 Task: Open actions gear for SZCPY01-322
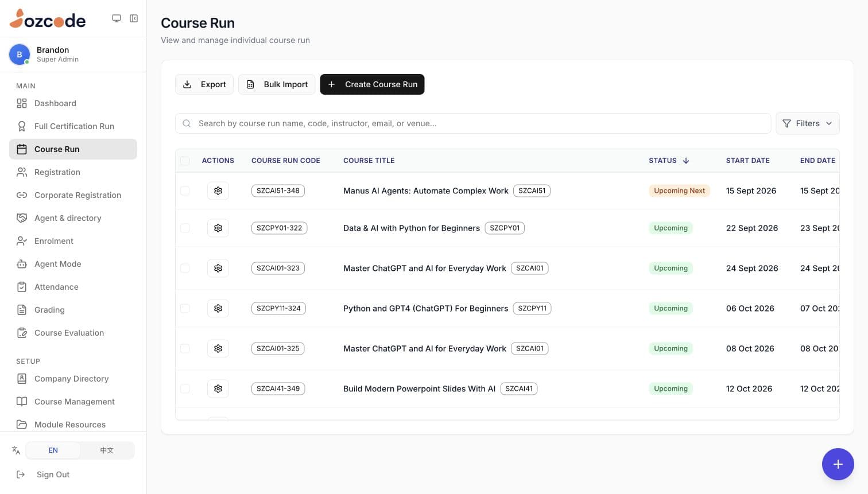tap(218, 228)
